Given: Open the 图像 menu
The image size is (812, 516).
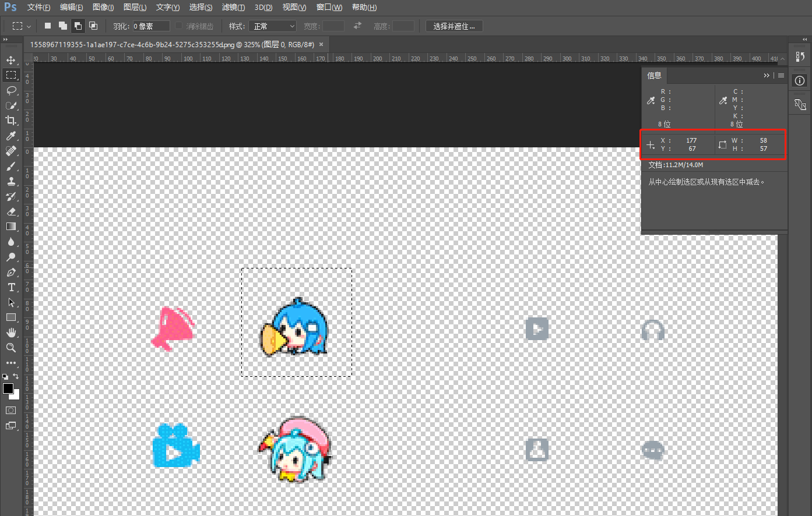Looking at the screenshot, I should tap(103, 7).
